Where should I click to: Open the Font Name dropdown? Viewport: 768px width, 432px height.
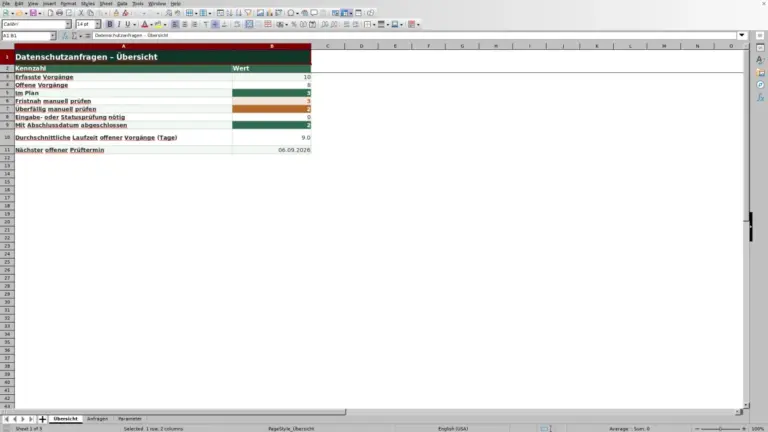pos(68,24)
